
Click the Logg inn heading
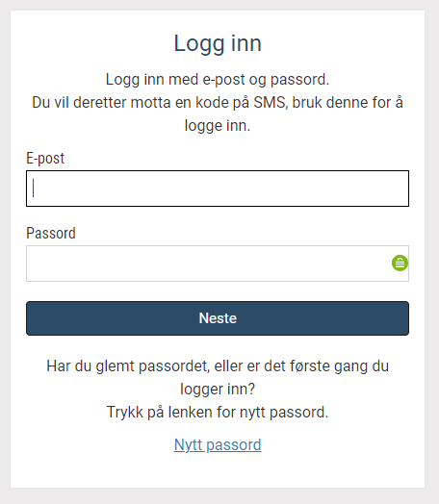pyautogui.click(x=218, y=43)
